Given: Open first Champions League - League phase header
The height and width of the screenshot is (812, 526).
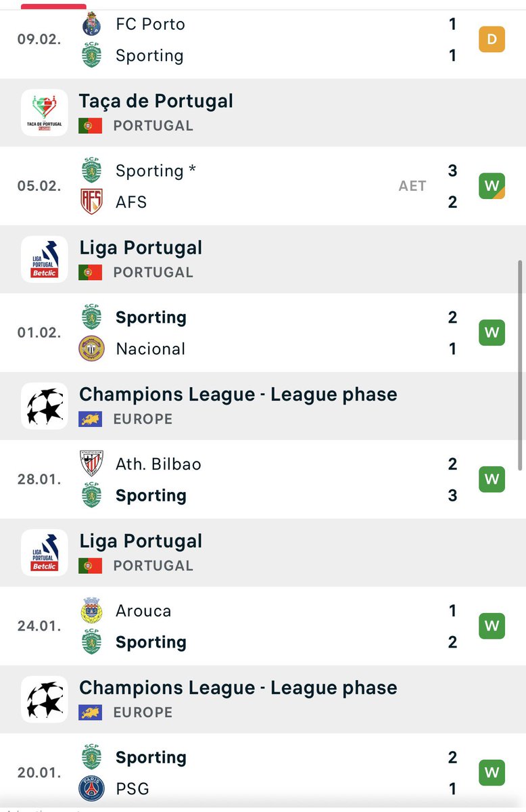Looking at the screenshot, I should (238, 394).
